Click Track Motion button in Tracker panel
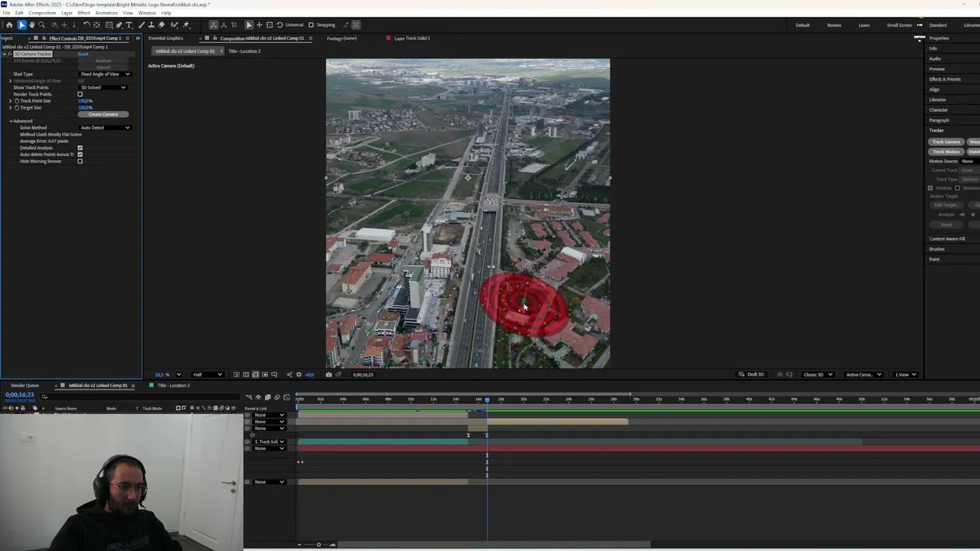This screenshot has width=980, height=551. (x=946, y=152)
